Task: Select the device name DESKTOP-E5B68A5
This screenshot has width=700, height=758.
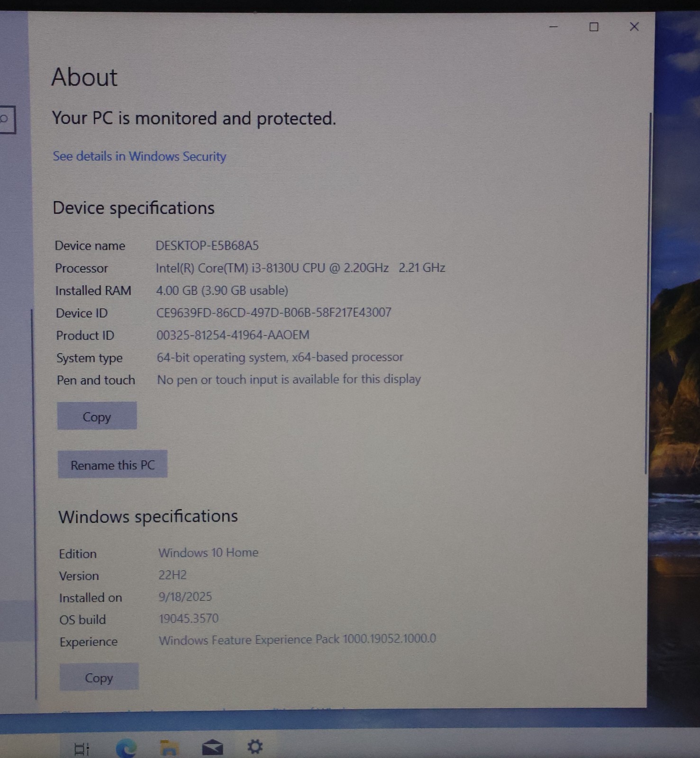Action: 207,245
